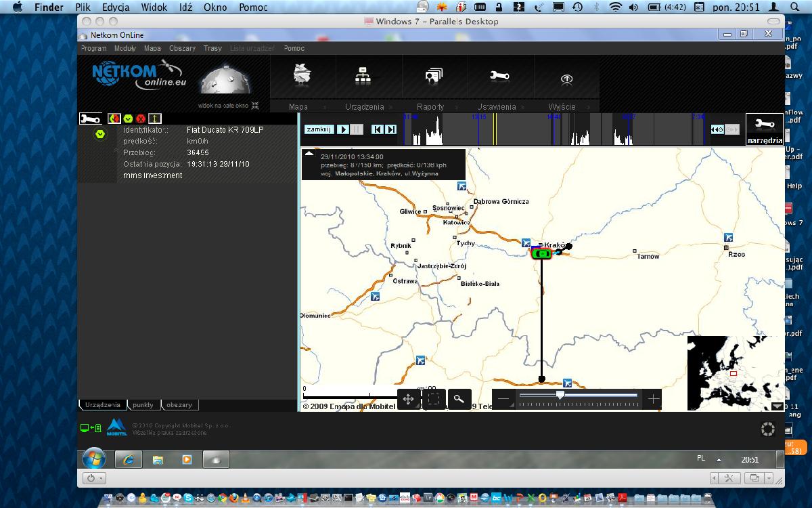812x508 pixels.
Task: Switch to the punkty tab
Action: (x=143, y=405)
